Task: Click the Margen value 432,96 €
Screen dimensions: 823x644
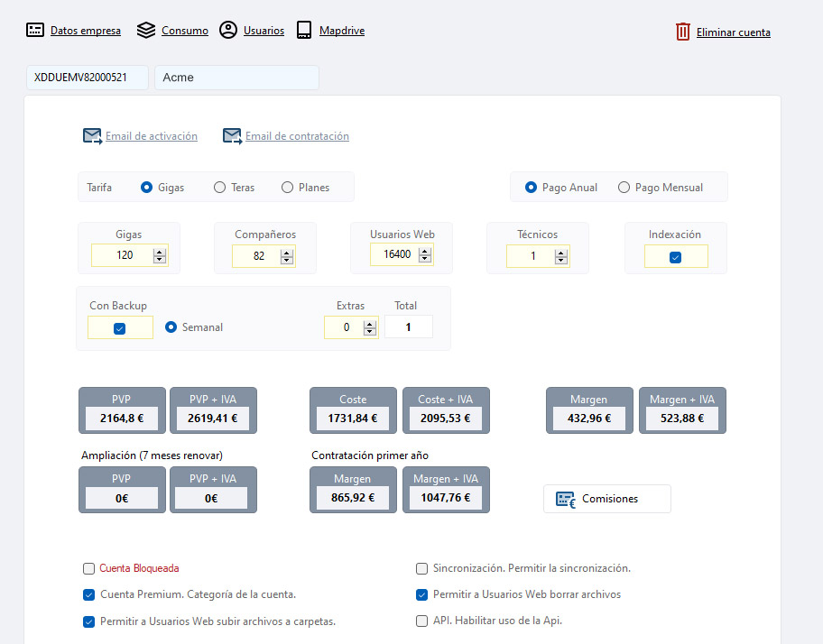Action: [x=589, y=419]
